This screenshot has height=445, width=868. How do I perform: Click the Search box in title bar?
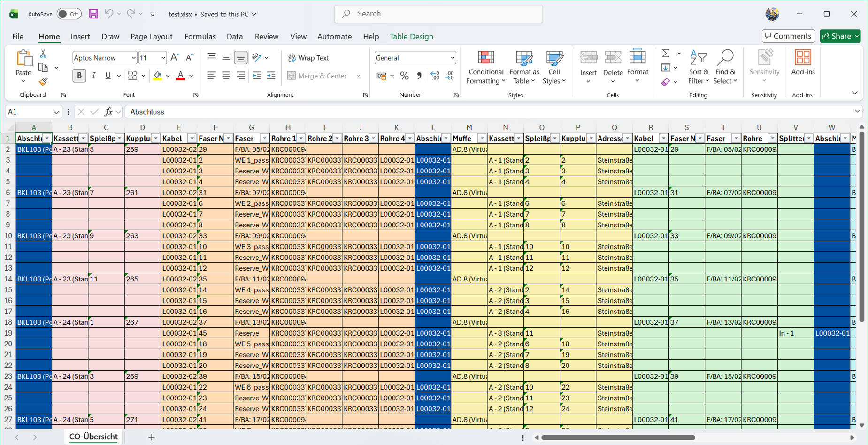(438, 14)
